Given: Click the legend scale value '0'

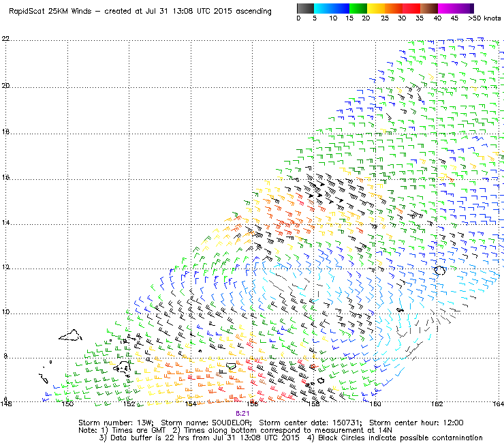Looking at the screenshot, I should [298, 18].
